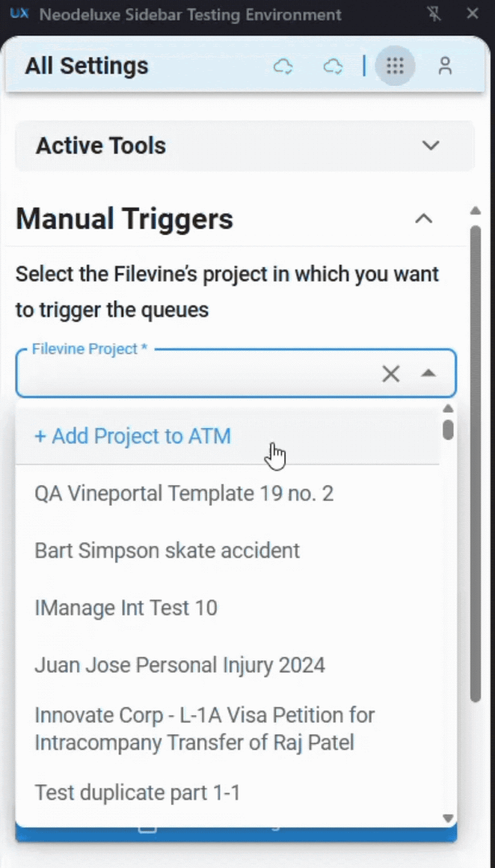Image resolution: width=495 pixels, height=868 pixels.
Task: Click the leftmost cloud sync icon in header
Action: tap(282, 66)
